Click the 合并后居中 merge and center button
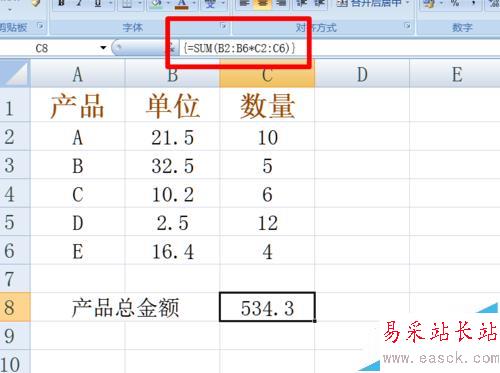The height and width of the screenshot is (373, 500). 368,3
